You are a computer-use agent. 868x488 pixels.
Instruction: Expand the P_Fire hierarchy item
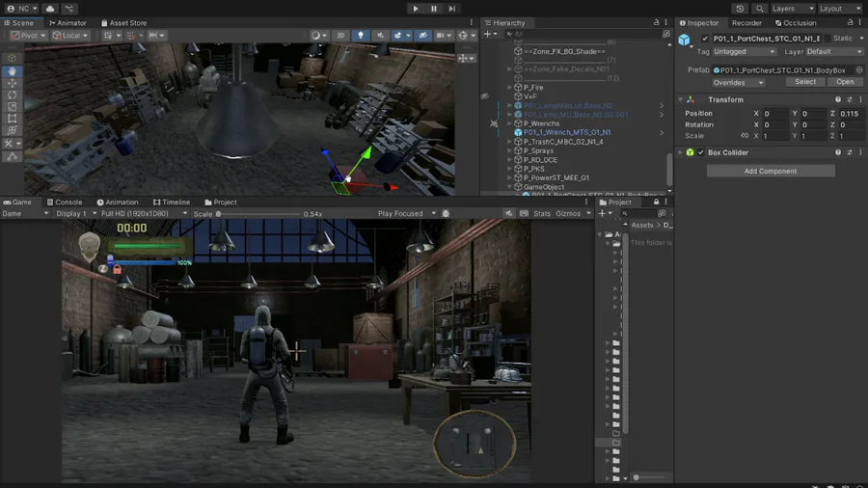tap(509, 88)
